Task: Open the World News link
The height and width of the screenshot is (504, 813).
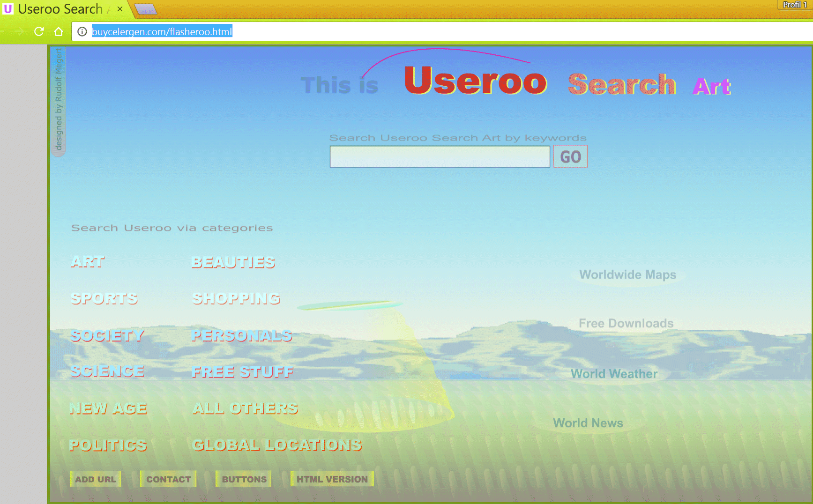Action: point(588,423)
